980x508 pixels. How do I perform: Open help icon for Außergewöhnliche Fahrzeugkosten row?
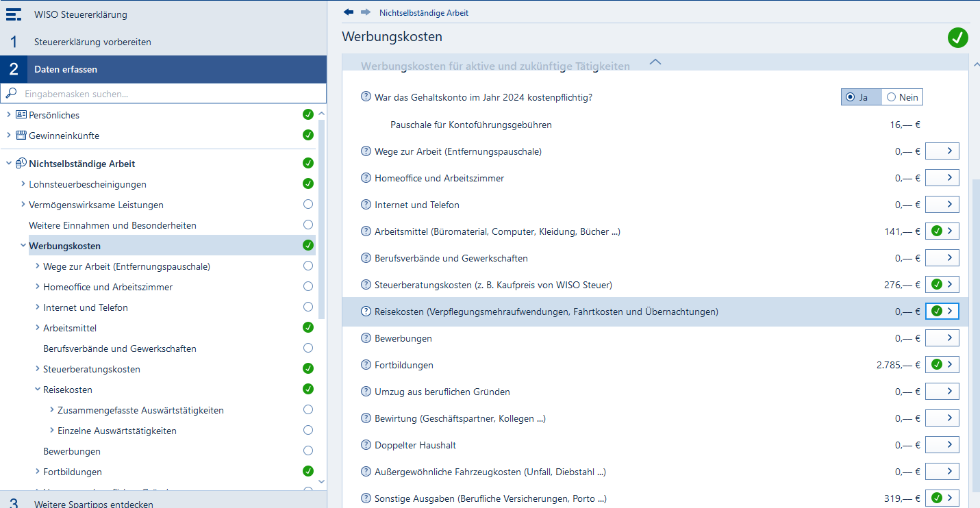click(x=366, y=472)
